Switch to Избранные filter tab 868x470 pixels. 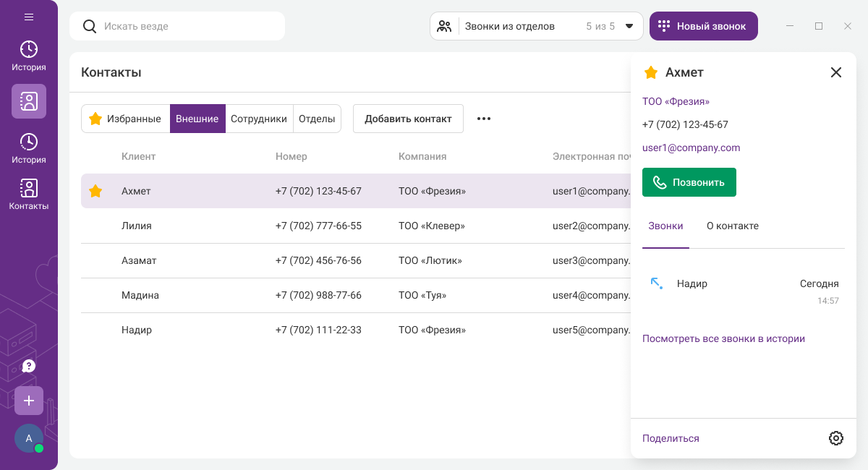click(x=125, y=119)
